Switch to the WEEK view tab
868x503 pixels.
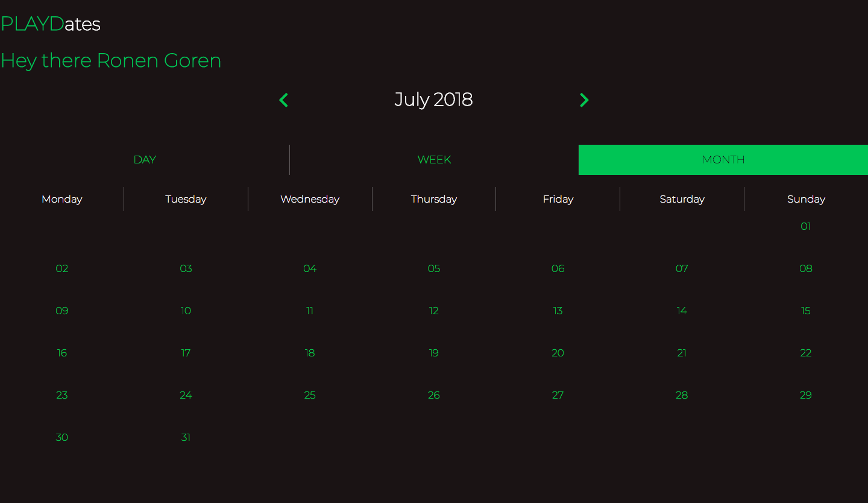pos(434,159)
